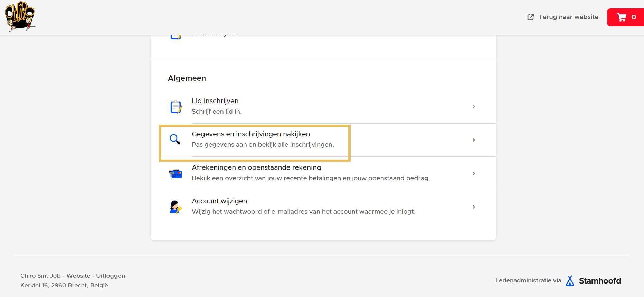Open the shopping cart
This screenshot has height=297, width=644.
(626, 17)
